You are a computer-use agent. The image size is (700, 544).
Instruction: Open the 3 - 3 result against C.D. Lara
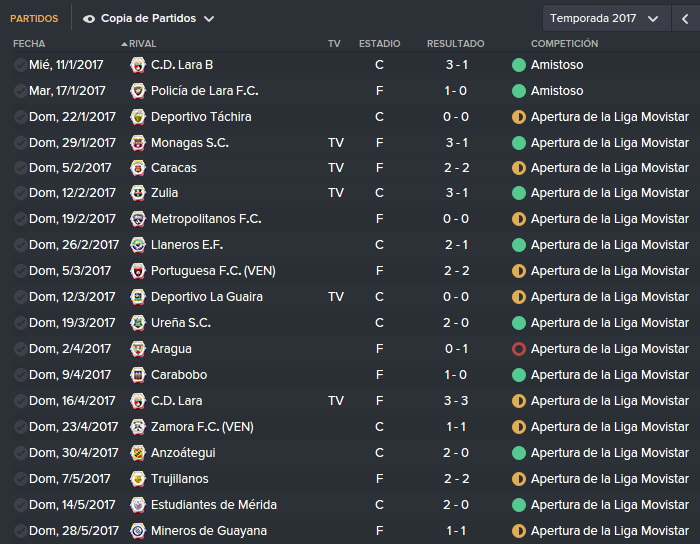[x=456, y=401]
